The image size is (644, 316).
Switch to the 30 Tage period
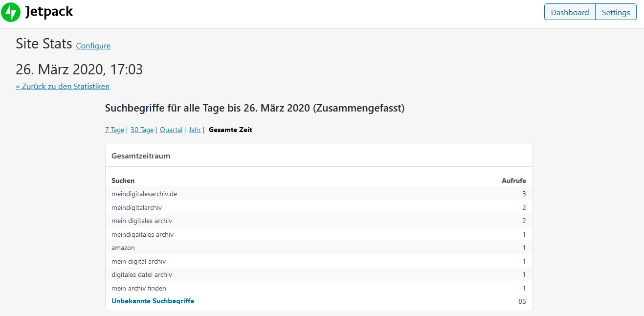(142, 130)
